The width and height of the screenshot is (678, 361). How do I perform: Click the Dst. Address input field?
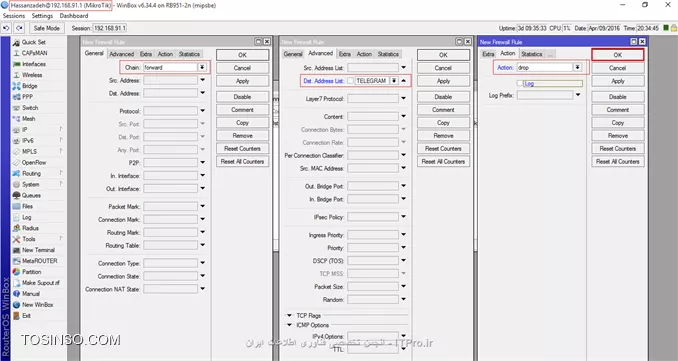171,93
